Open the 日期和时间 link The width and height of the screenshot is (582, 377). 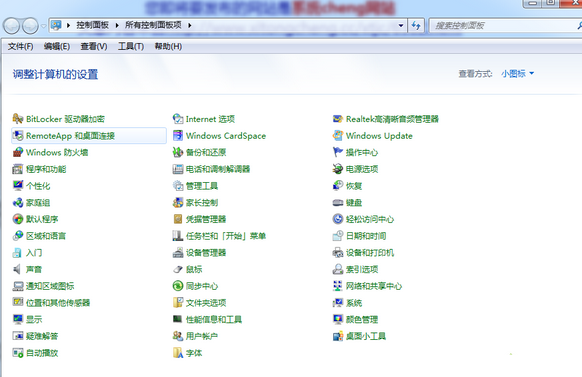pyautogui.click(x=366, y=236)
